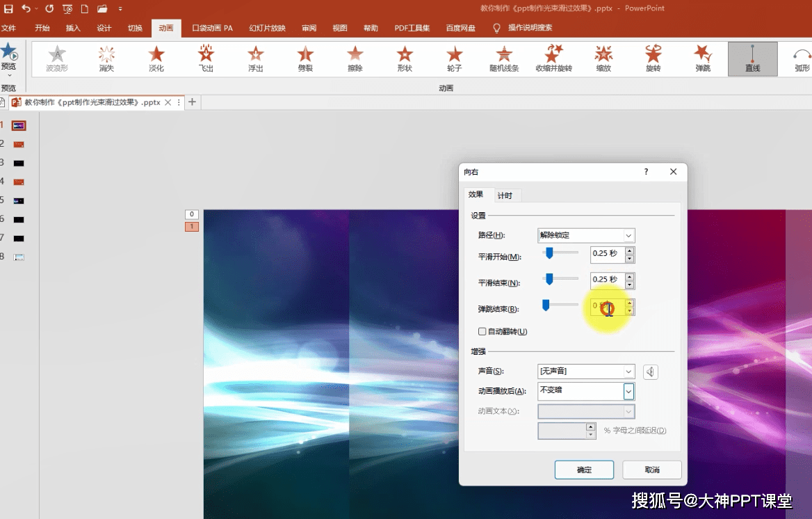Screen dimensions: 812x519
Task: Expand the 声音 sound dropdown
Action: click(585, 372)
